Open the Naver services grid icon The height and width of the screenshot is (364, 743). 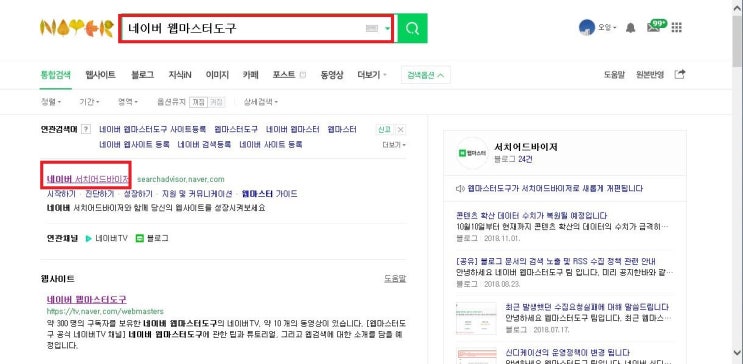tap(677, 27)
